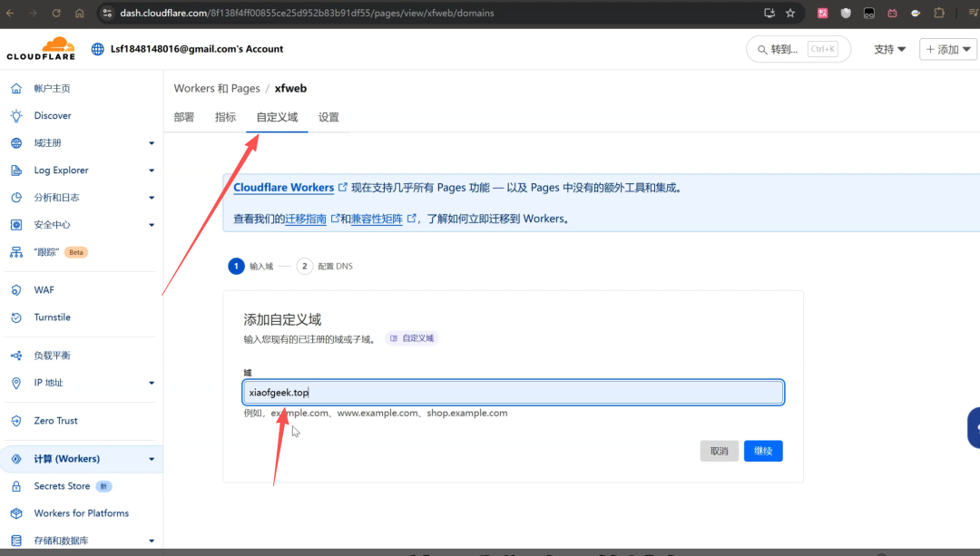Click the Secrets Store lock icon
The image size is (980, 556).
[16, 486]
